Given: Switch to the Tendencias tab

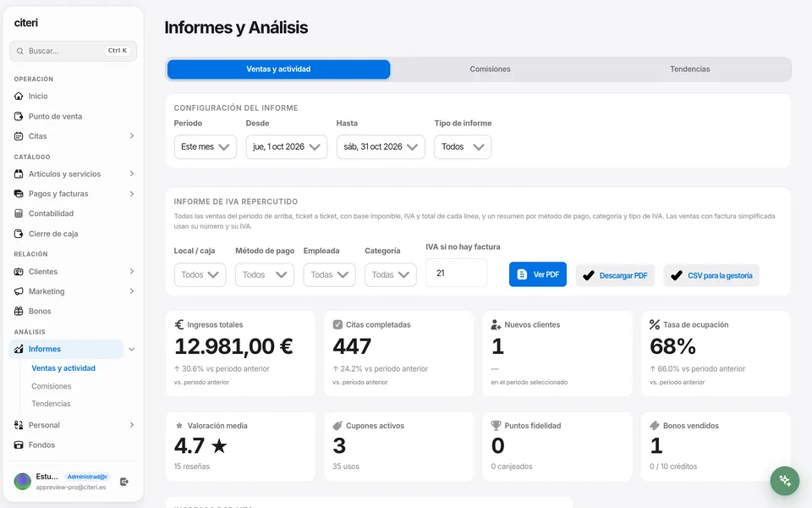Looking at the screenshot, I should point(690,69).
